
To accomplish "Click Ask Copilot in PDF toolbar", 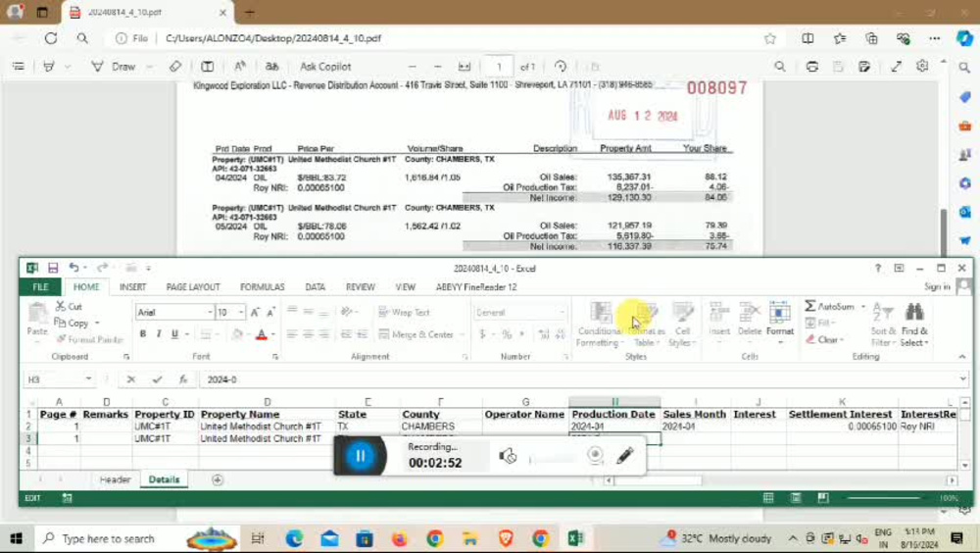I will pos(325,67).
